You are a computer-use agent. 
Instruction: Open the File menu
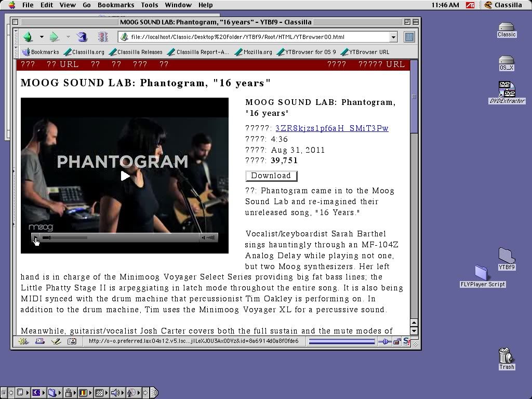[28, 5]
